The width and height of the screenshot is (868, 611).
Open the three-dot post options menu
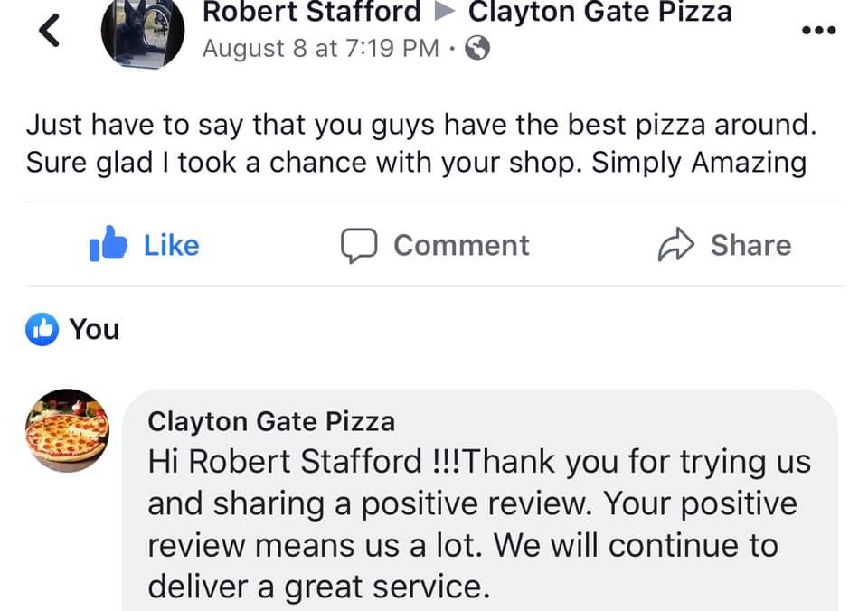tap(819, 30)
